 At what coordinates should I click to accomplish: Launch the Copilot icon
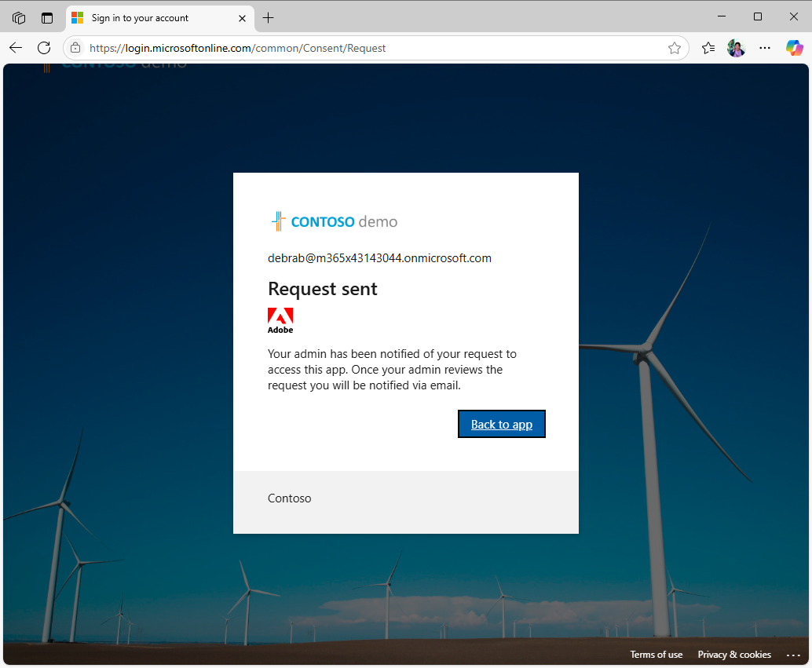coord(794,48)
